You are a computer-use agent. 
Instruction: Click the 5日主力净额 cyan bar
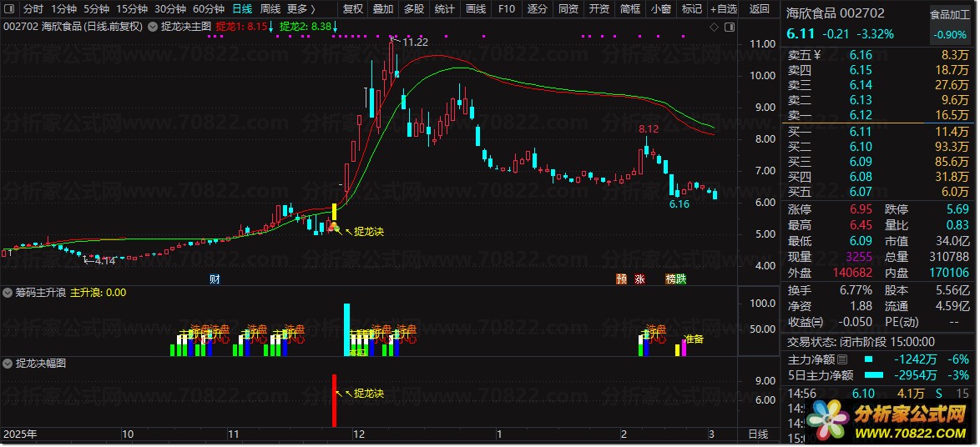(x=874, y=375)
